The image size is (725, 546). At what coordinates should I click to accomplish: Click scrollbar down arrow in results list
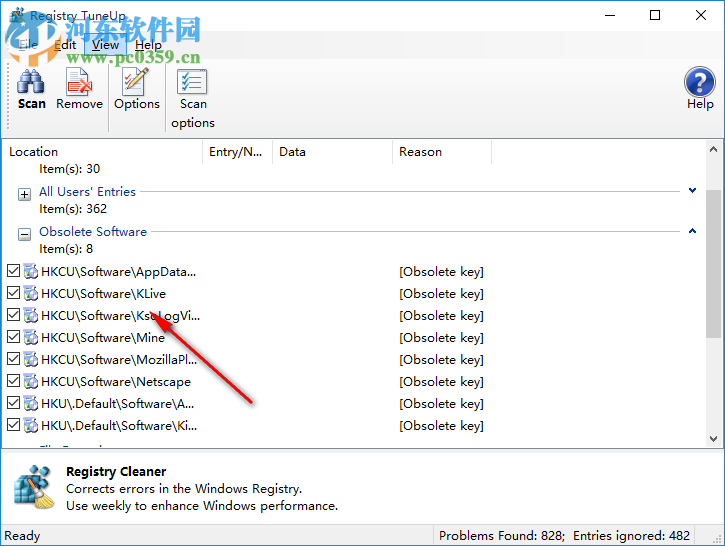(713, 439)
